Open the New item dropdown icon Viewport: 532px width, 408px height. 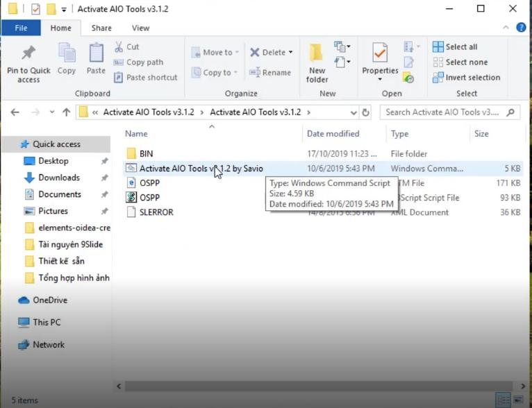point(342,46)
